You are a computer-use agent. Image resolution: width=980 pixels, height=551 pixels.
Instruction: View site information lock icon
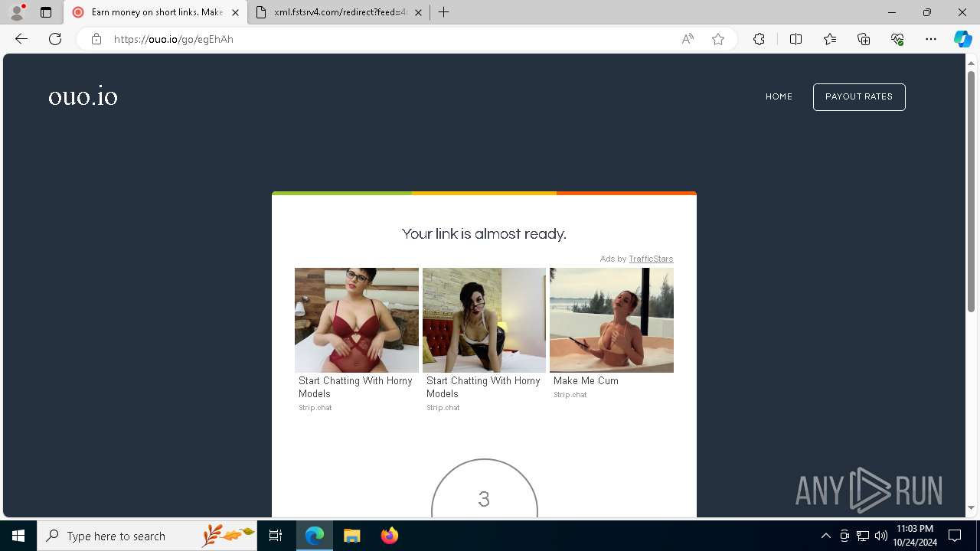[96, 39]
